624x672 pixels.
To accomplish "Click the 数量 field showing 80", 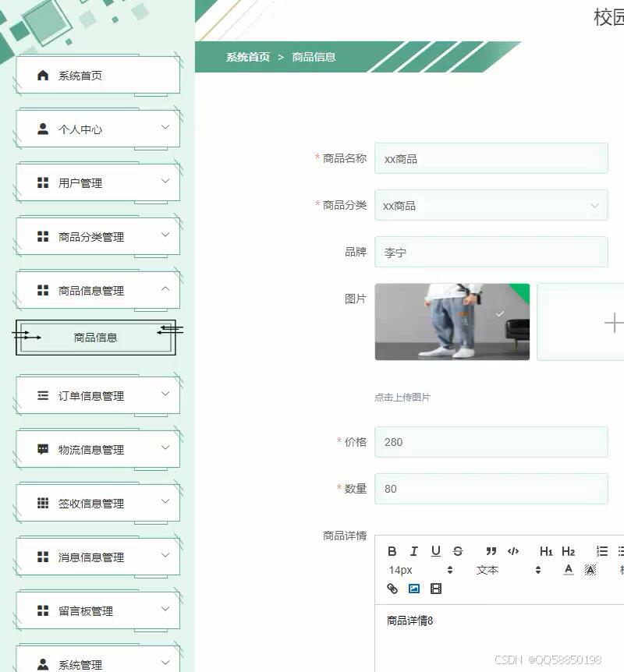I will click(491, 489).
